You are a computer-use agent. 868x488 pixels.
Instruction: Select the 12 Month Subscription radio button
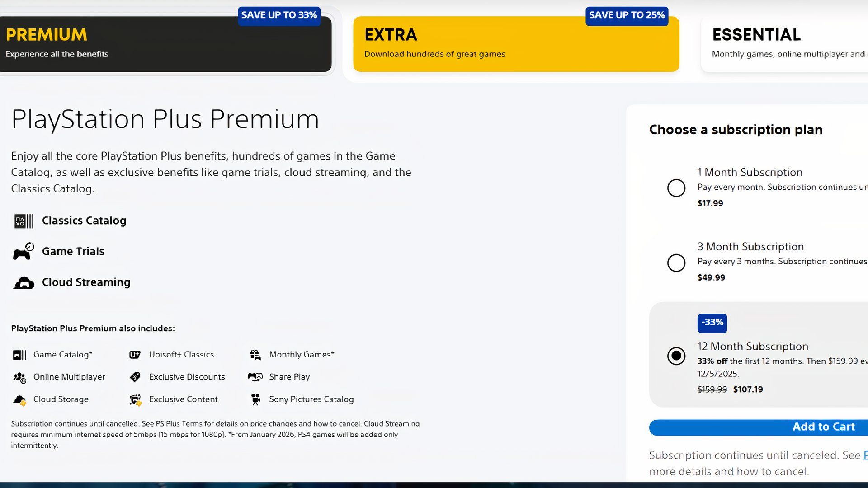[676, 356]
